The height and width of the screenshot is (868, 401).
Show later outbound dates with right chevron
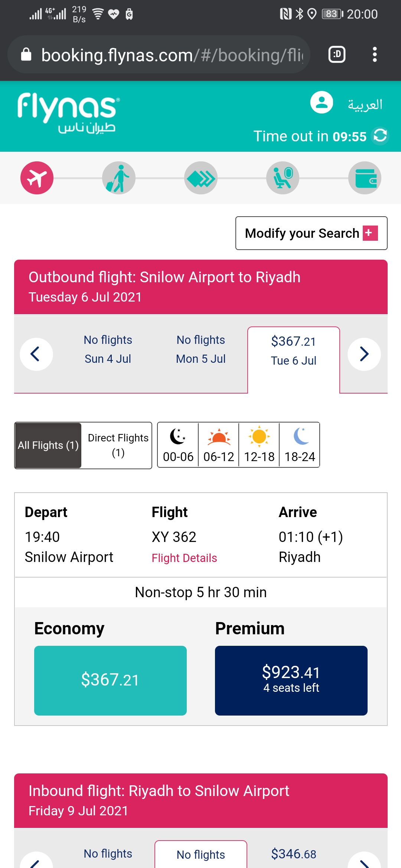tap(364, 354)
